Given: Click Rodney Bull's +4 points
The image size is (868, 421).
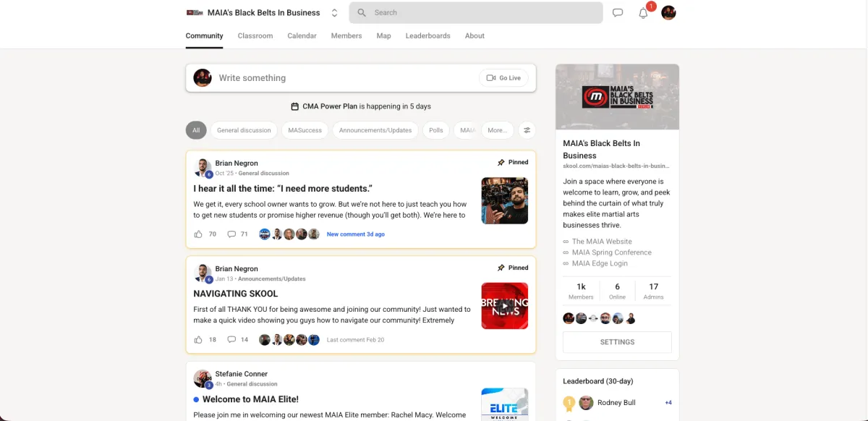Looking at the screenshot, I should [668, 403].
